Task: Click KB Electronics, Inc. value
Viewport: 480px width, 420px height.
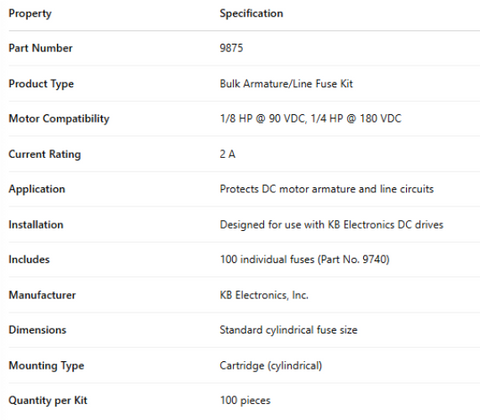Action: [x=264, y=295]
